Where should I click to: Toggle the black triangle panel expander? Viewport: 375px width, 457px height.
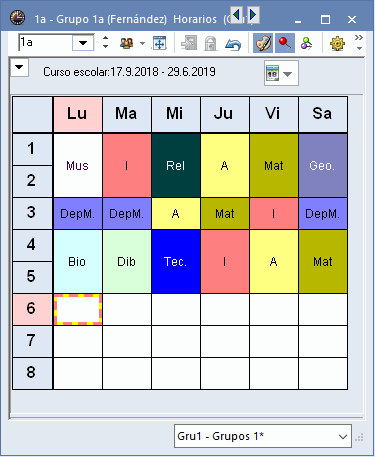coord(19,67)
